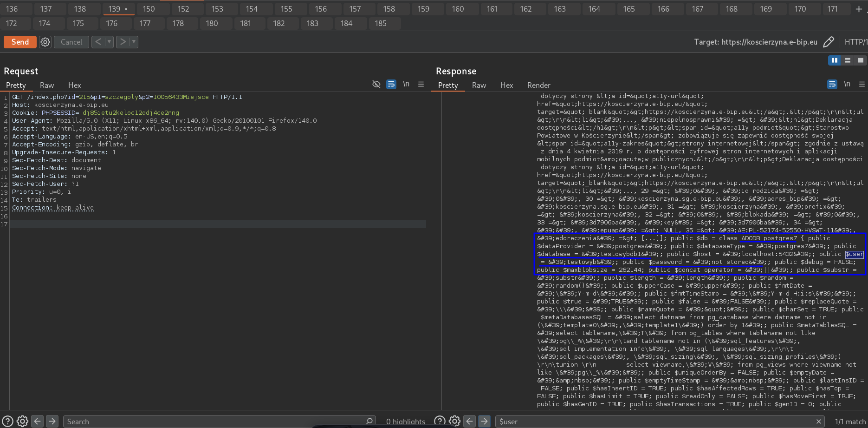Toggle hide non-printable characters in Request
Screen dimensions: 868x428
pyautogui.click(x=376, y=84)
